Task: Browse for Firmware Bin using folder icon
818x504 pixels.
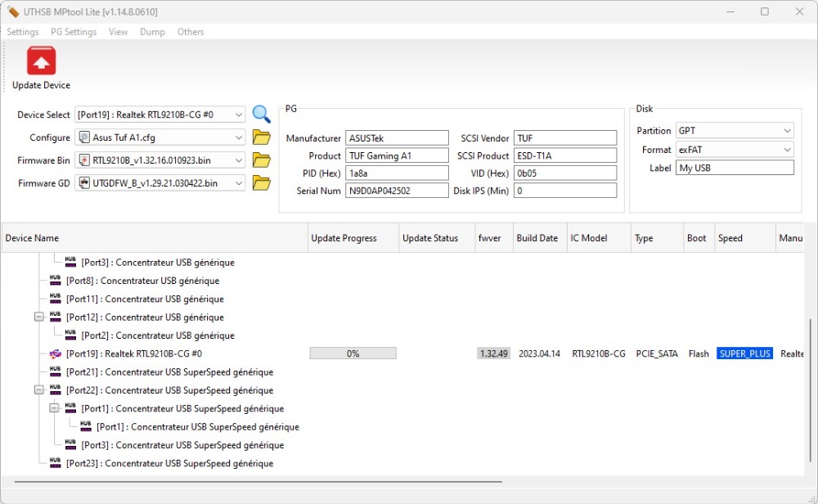Action: pyautogui.click(x=261, y=160)
